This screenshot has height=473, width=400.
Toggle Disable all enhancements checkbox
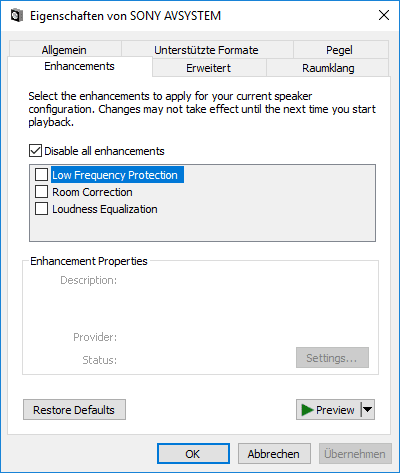click(x=35, y=151)
